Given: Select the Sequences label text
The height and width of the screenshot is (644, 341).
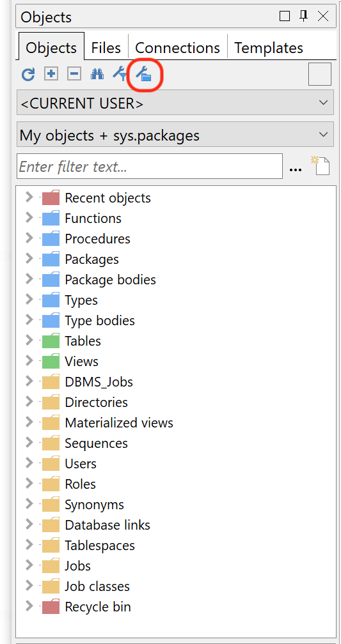Looking at the screenshot, I should (96, 443).
